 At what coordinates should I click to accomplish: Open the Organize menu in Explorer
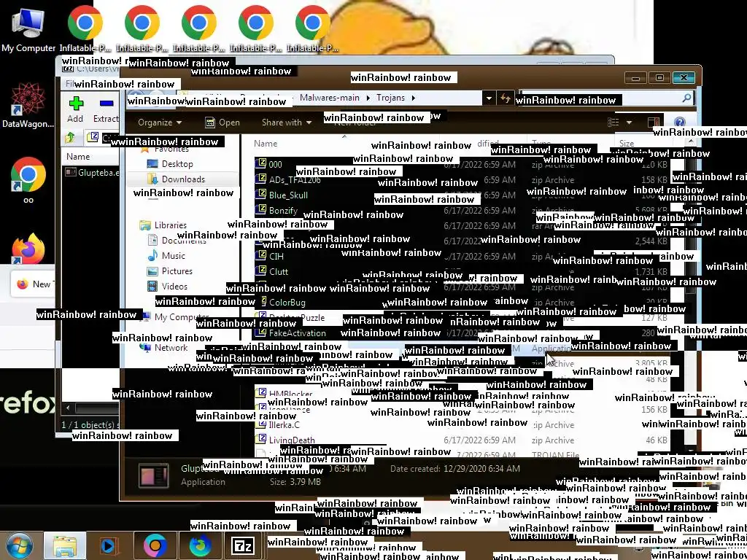(160, 122)
